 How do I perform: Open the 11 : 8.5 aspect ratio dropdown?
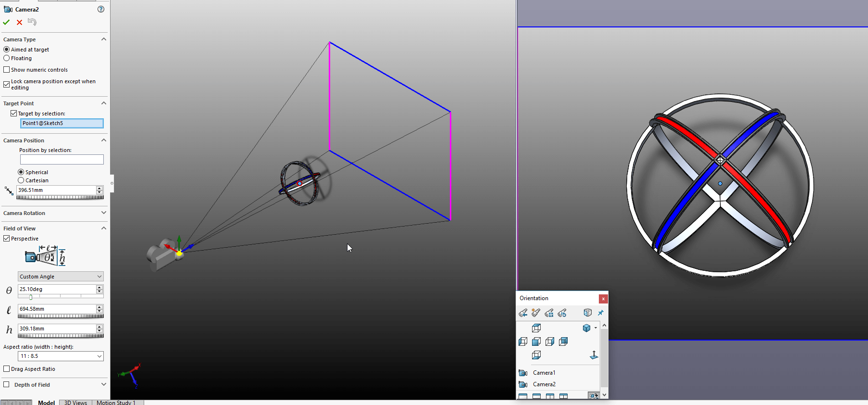[x=61, y=356]
